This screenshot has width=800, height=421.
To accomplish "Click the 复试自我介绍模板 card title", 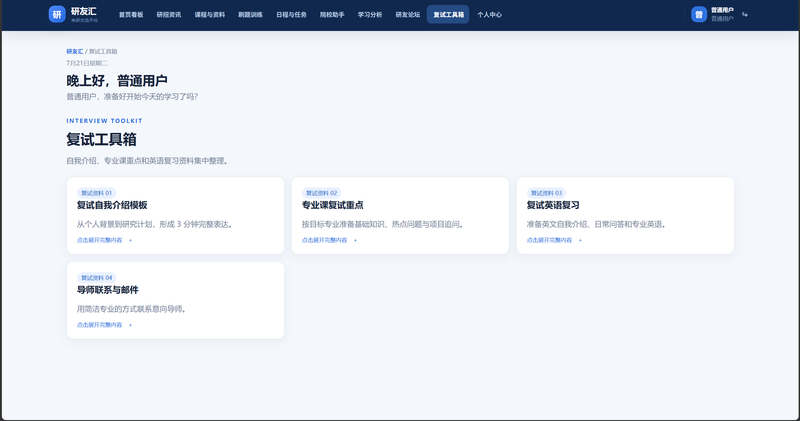I will [112, 205].
